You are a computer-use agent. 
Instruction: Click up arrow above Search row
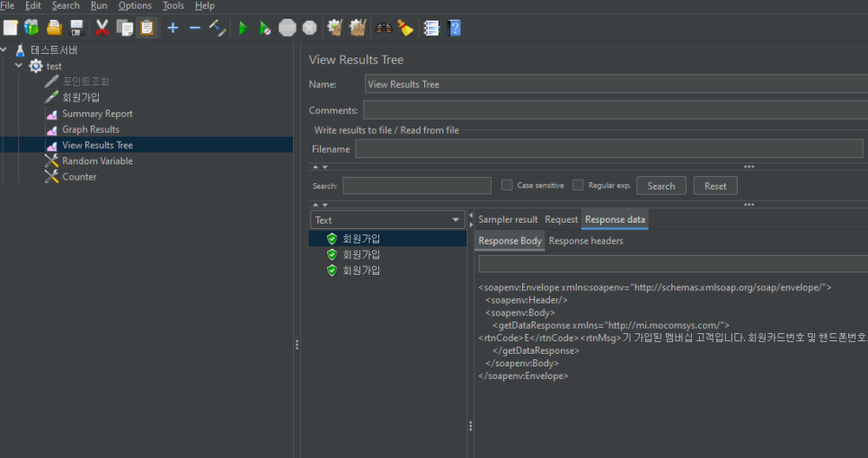pyautogui.click(x=315, y=166)
